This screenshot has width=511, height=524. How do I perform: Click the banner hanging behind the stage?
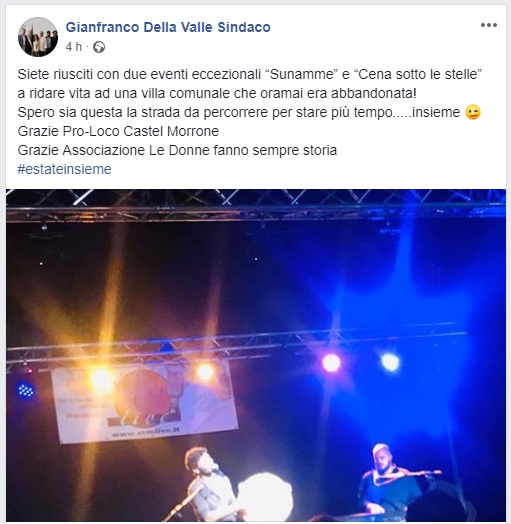click(x=145, y=401)
